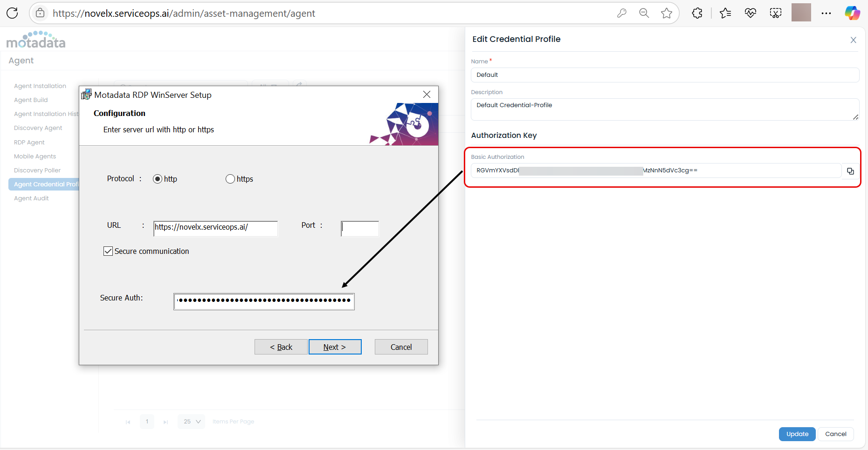This screenshot has width=868, height=450.
Task: Click the server URL input field
Action: (x=215, y=228)
